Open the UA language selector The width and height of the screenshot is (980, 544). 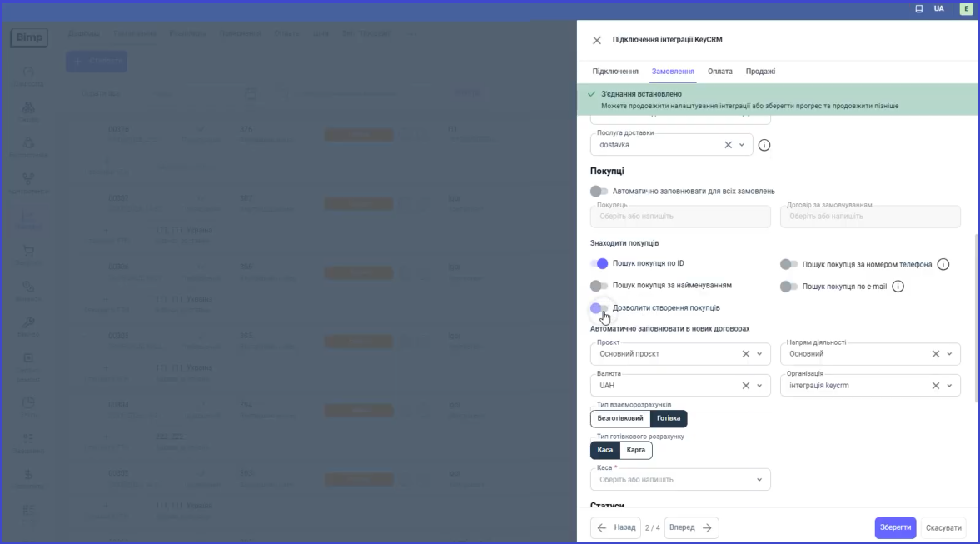pyautogui.click(x=938, y=9)
